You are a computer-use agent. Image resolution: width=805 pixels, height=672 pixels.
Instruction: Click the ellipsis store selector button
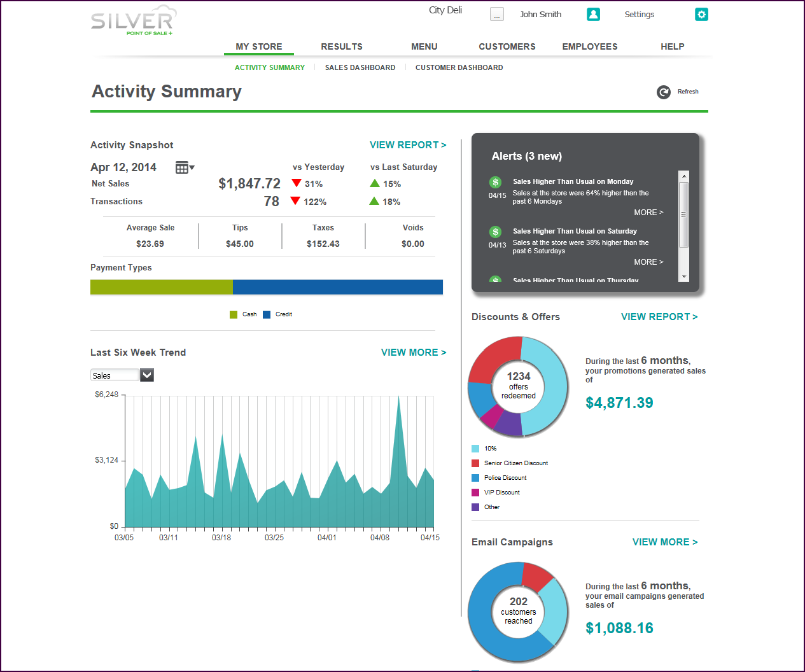497,15
